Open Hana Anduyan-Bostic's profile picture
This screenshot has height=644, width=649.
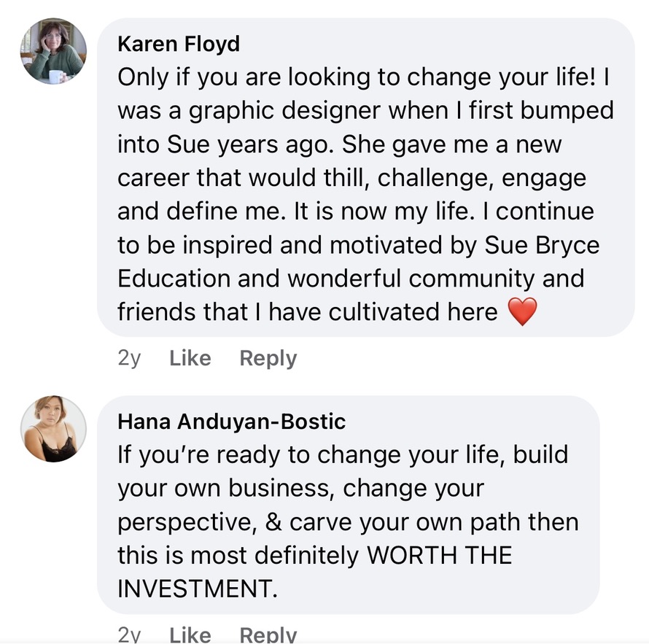click(55, 429)
